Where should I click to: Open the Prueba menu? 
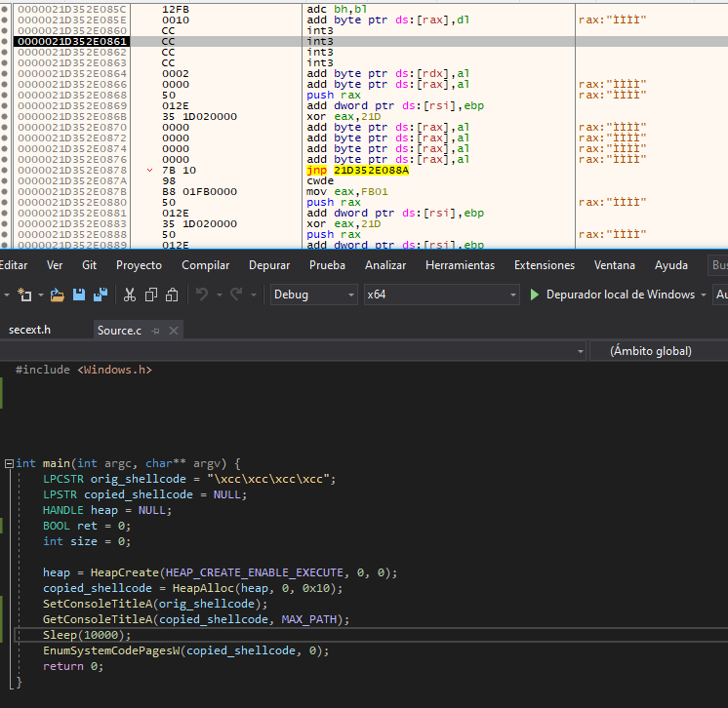tap(327, 265)
